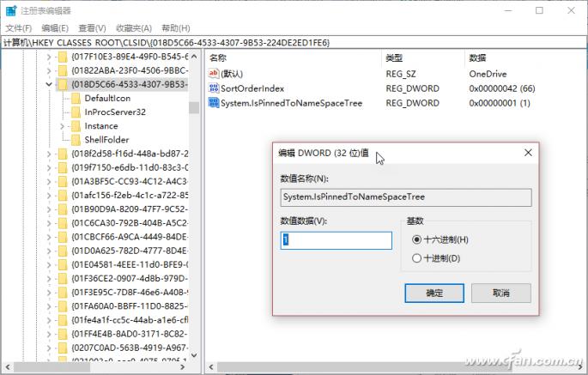
Task: Click folder icon of {01C6CA30-792B-404B key
Action: [63, 223]
